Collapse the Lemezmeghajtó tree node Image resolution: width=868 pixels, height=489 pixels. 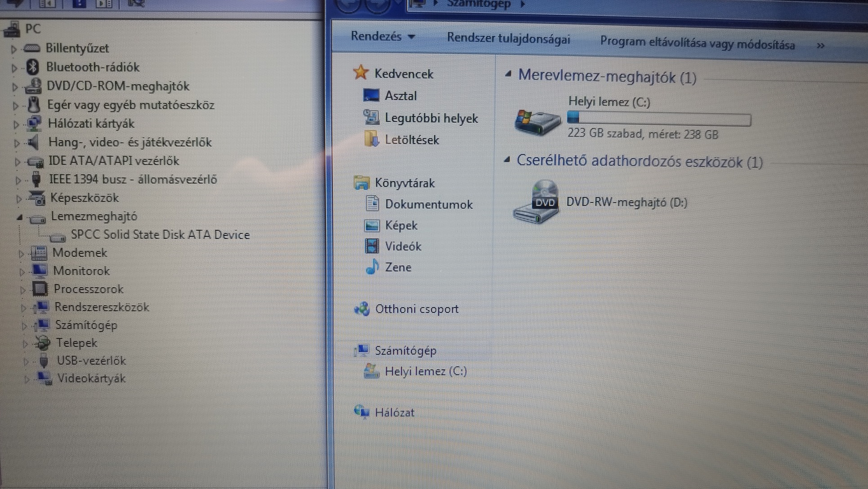click(x=19, y=217)
